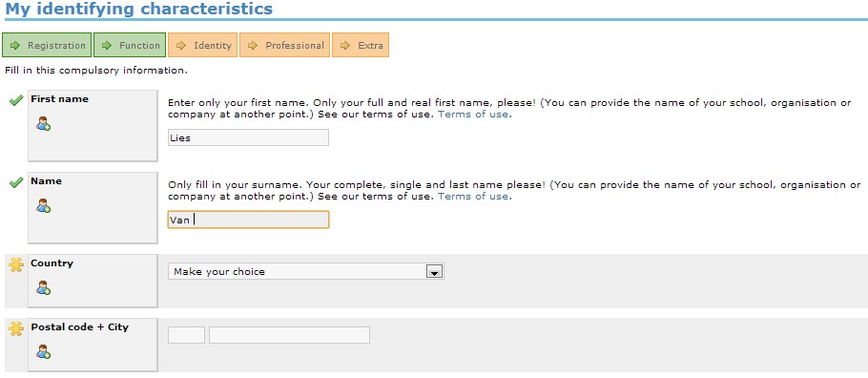Open the Identity step tab
This screenshot has width=868, height=378.
202,46
